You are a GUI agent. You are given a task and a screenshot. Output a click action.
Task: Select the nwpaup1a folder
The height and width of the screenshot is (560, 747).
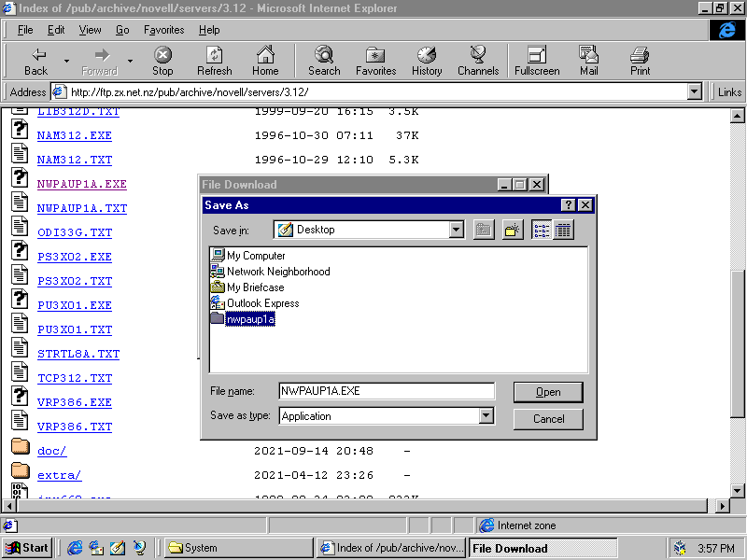243,319
